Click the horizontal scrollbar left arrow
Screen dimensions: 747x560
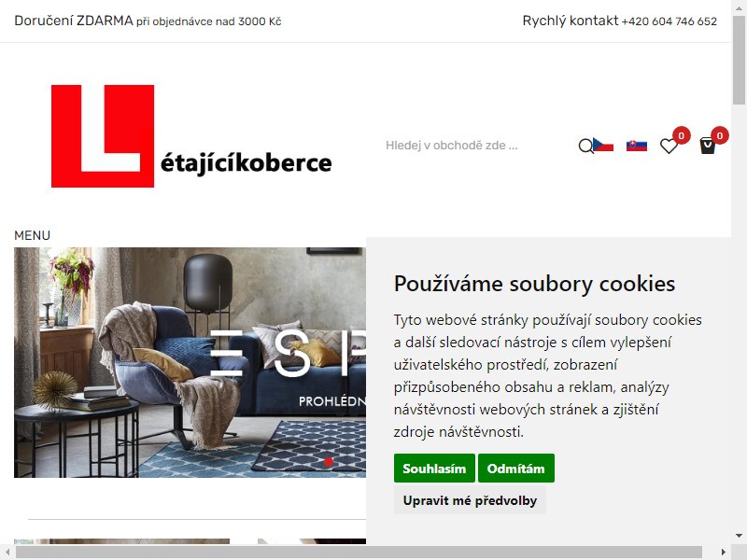click(7, 553)
